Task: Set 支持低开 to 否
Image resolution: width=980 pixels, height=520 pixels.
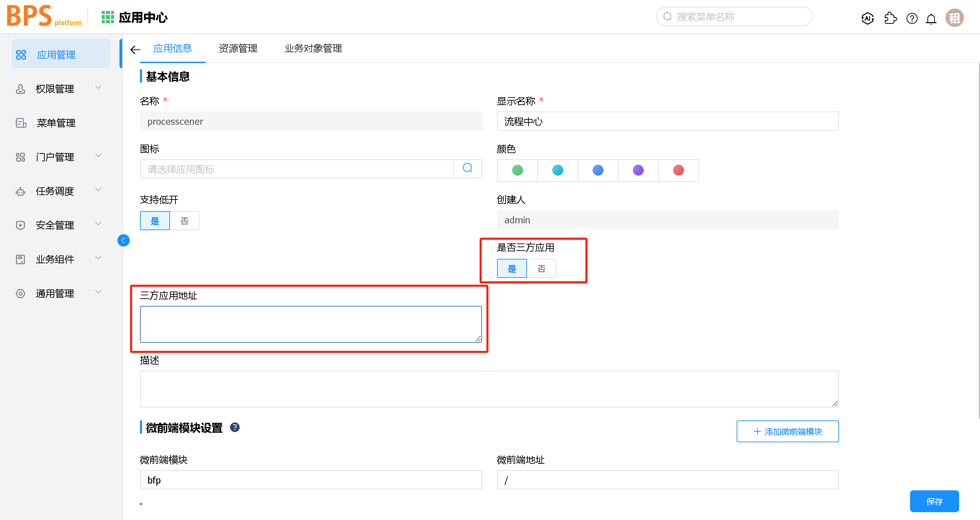Action: coord(185,221)
